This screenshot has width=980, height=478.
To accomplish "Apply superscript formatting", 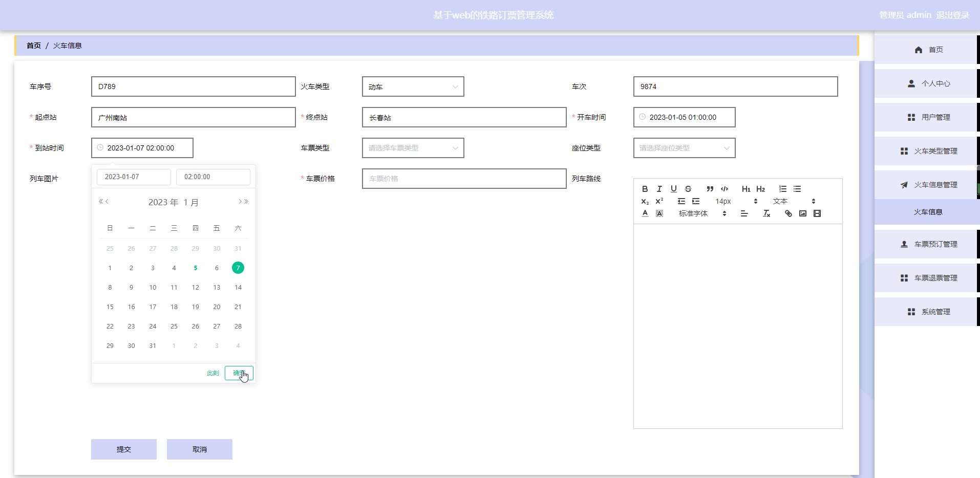I will (659, 201).
